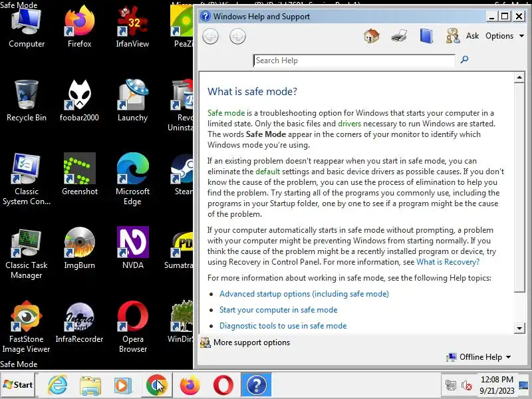
Task: Switch to Help and Support taskbar button
Action: [x=256, y=385]
